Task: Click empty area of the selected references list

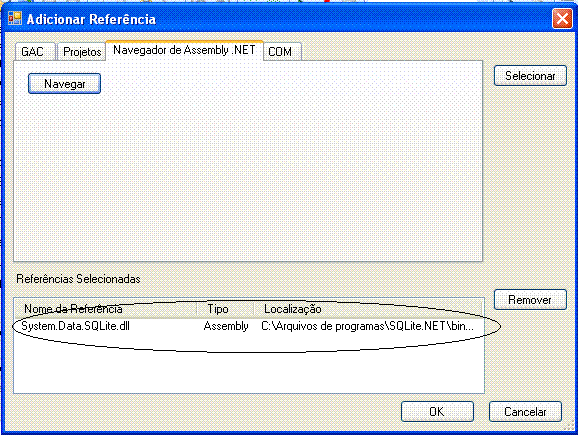Action: pyautogui.click(x=248, y=369)
